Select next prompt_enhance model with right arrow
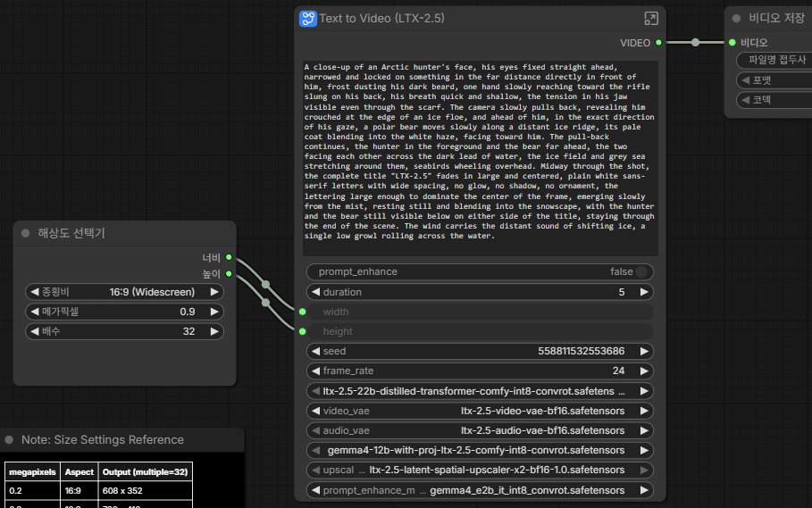 pyautogui.click(x=644, y=490)
